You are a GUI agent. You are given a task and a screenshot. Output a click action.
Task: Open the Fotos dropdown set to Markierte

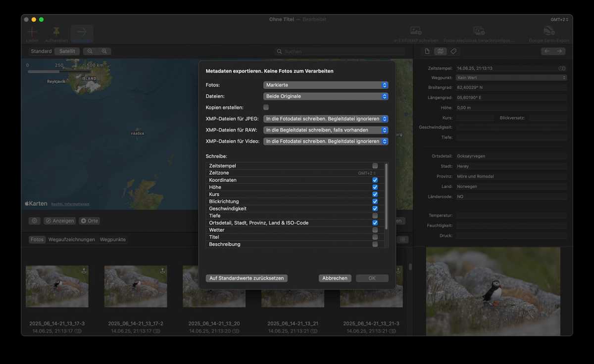point(326,85)
